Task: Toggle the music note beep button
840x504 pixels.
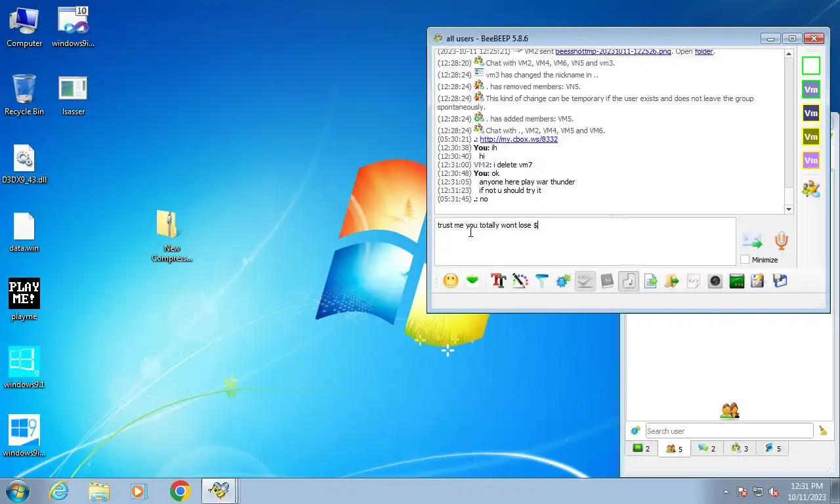Action: tap(629, 281)
